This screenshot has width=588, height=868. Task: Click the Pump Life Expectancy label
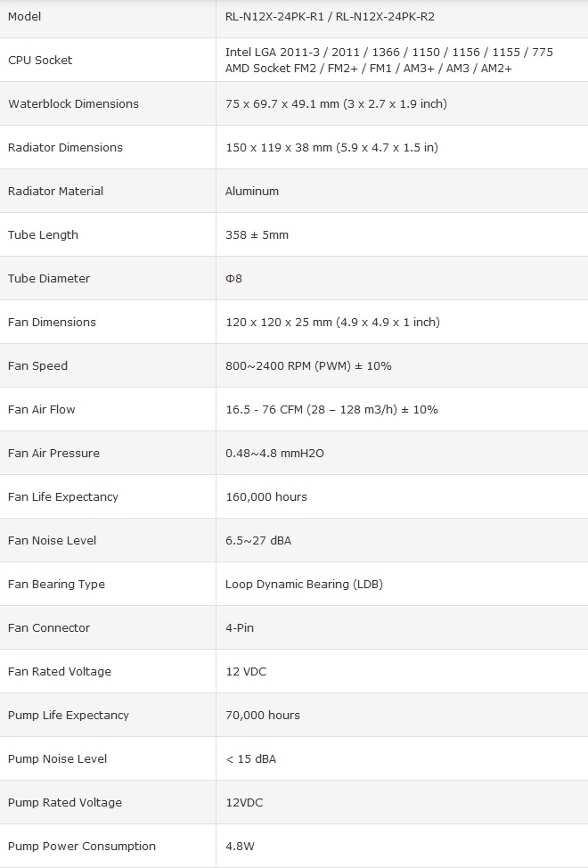[69, 716]
